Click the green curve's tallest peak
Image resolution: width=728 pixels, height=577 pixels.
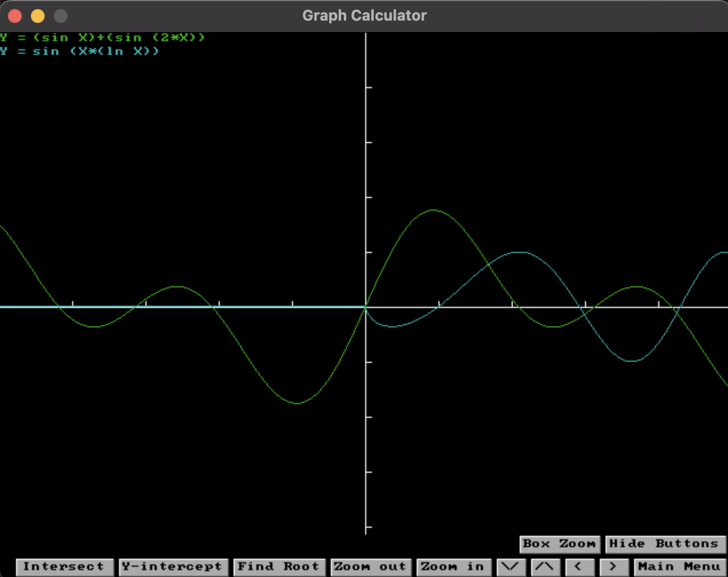(x=433, y=211)
